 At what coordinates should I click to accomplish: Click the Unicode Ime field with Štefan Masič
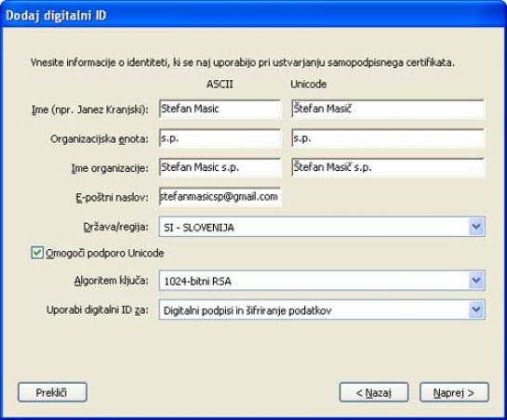(x=388, y=110)
